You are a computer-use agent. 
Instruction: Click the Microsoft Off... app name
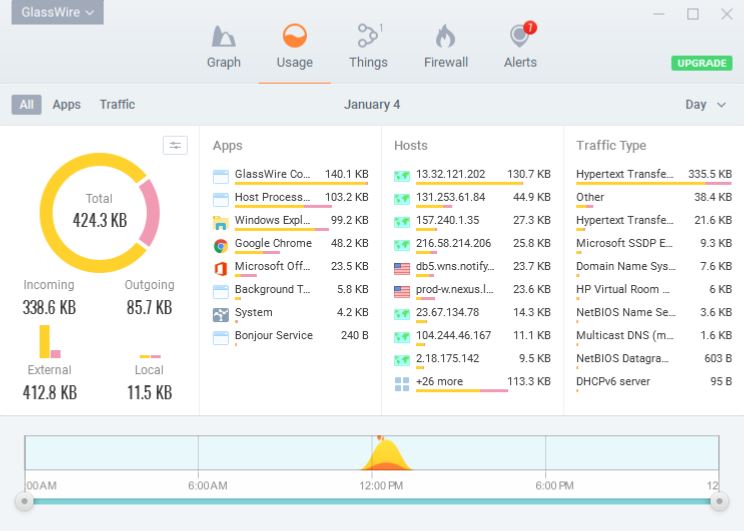tap(272, 266)
